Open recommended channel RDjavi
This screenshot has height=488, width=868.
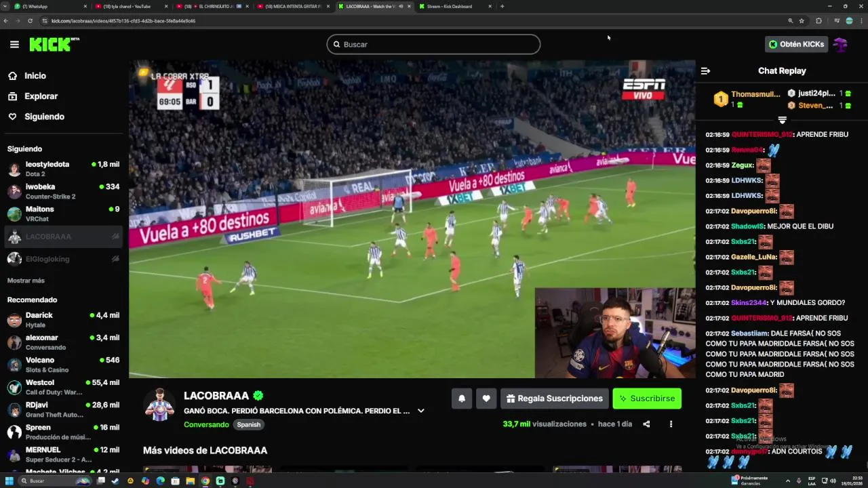pyautogui.click(x=63, y=409)
